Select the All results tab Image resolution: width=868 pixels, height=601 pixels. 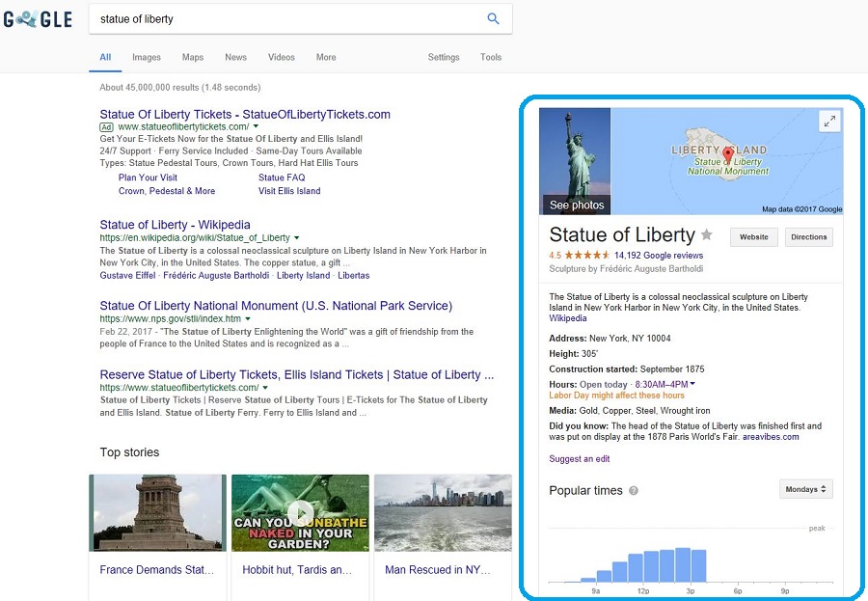point(105,57)
